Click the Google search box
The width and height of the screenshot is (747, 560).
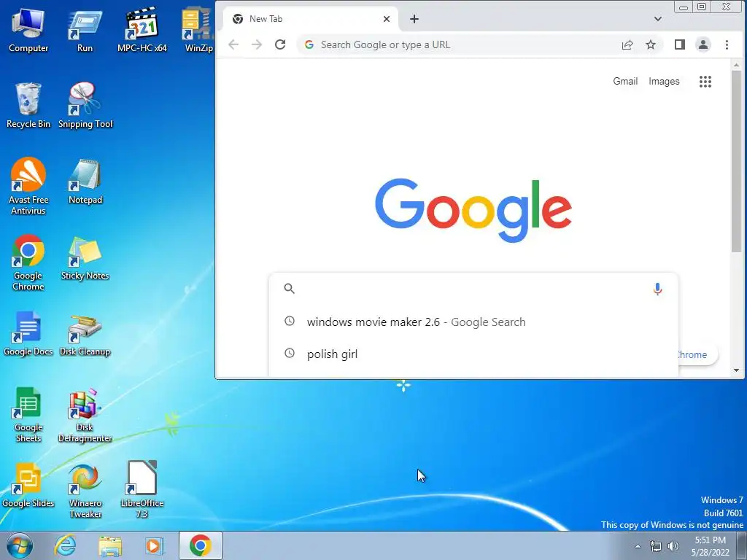[473, 289]
